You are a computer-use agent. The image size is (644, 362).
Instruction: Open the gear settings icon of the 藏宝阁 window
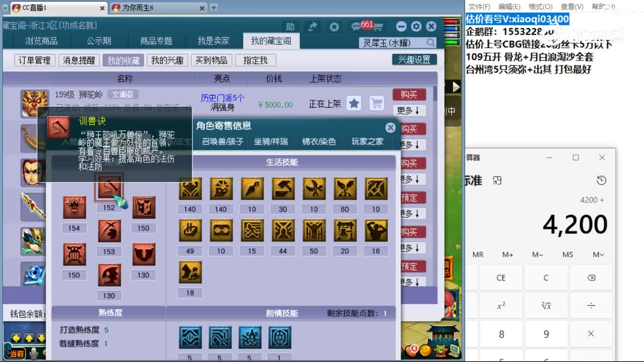416,26
